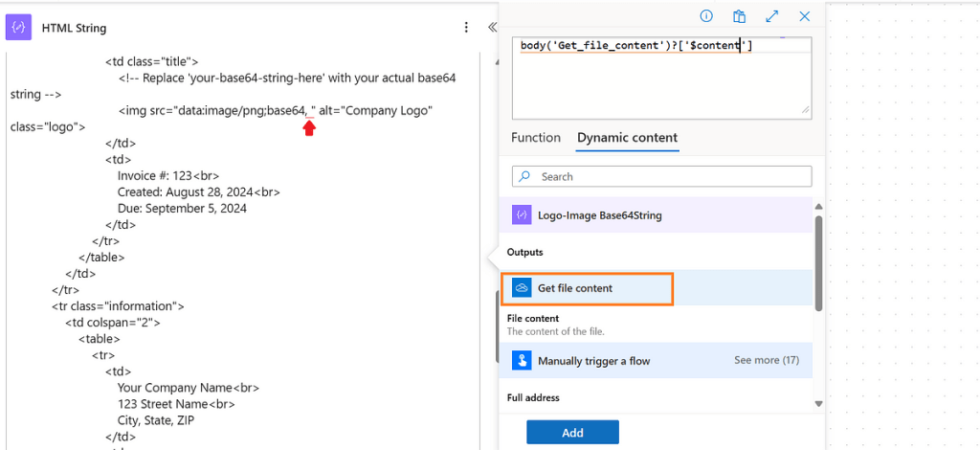Click '123 Street Name<br>' text
980x450 pixels.
click(x=176, y=404)
